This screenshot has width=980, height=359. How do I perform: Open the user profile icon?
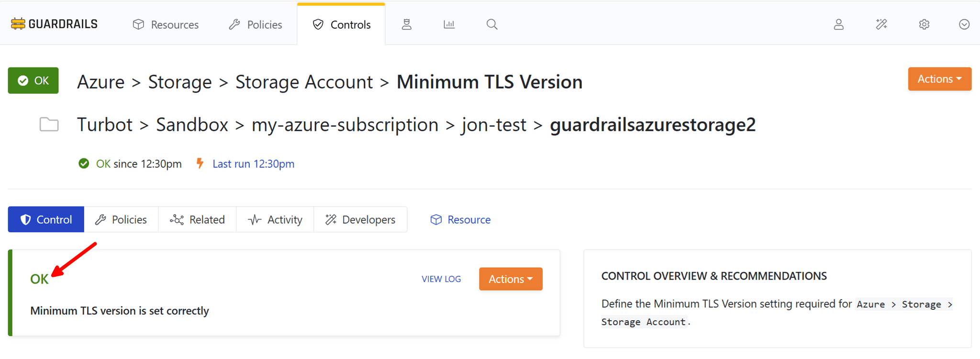838,24
